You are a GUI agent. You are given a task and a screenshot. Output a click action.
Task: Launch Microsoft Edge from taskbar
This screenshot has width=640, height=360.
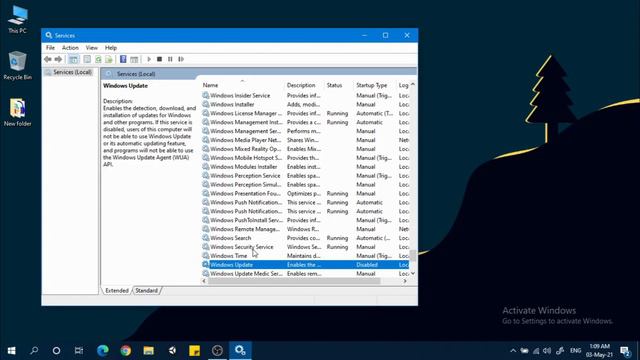click(103, 351)
